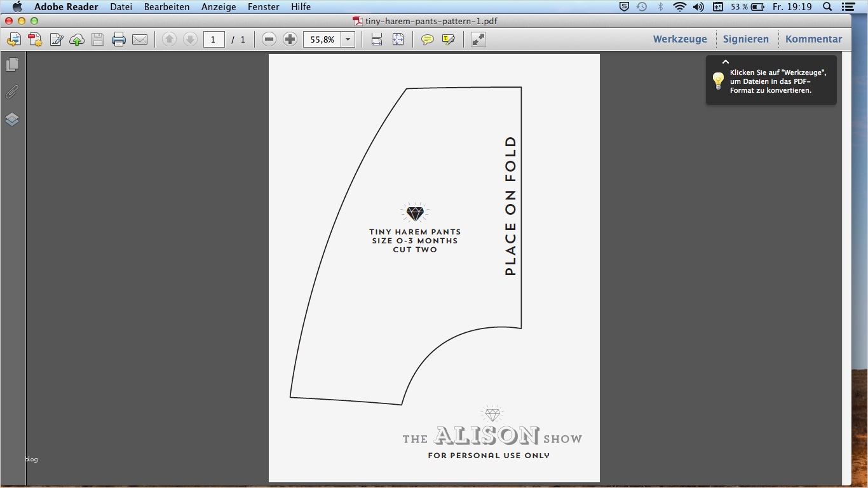The width and height of the screenshot is (868, 488).
Task: Open the Signieren panel
Action: 746,39
